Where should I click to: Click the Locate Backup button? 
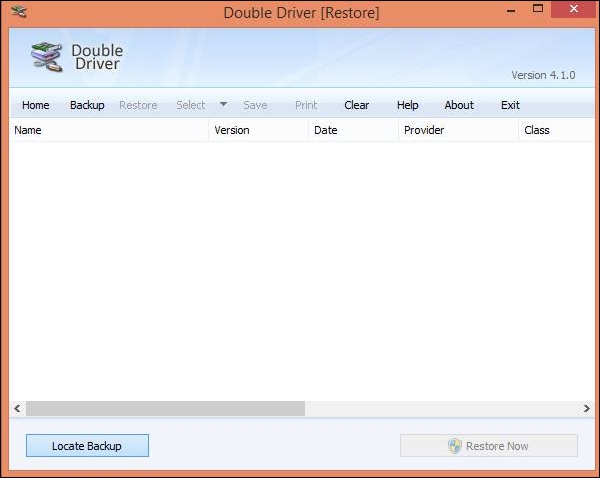[87, 445]
